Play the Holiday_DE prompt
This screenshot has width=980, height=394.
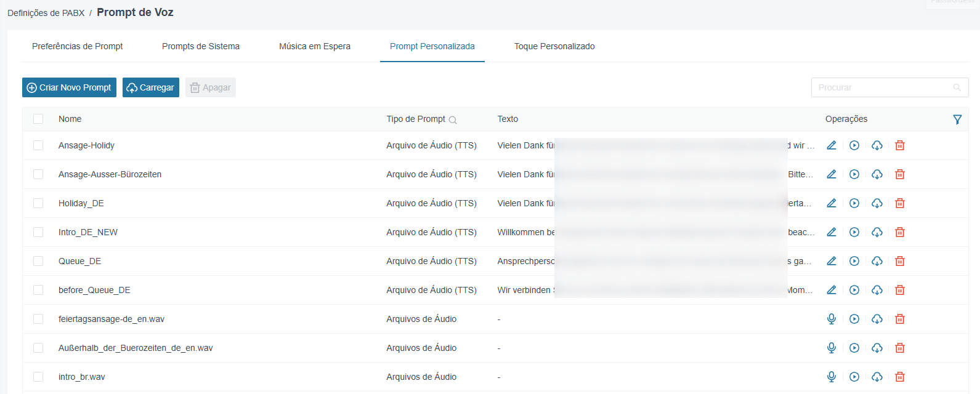click(x=854, y=203)
